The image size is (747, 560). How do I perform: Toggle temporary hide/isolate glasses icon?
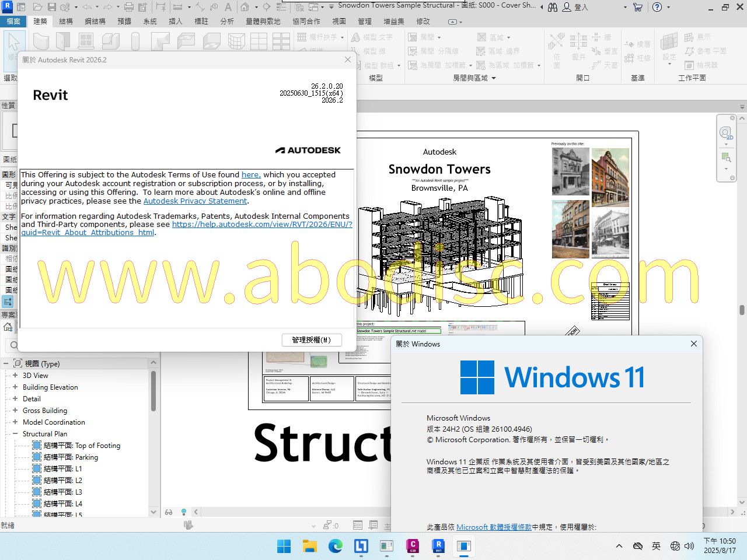(x=169, y=512)
